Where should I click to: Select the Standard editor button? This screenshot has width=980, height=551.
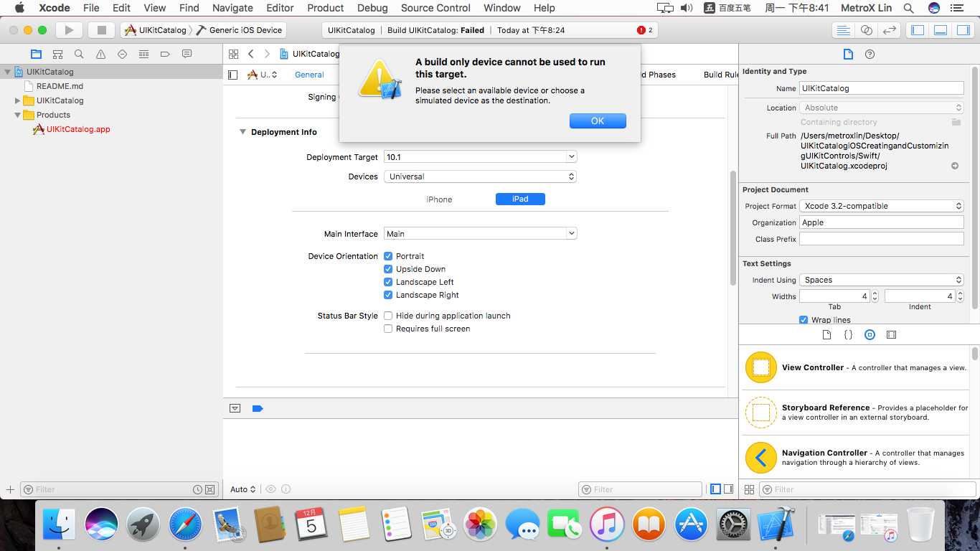(844, 30)
